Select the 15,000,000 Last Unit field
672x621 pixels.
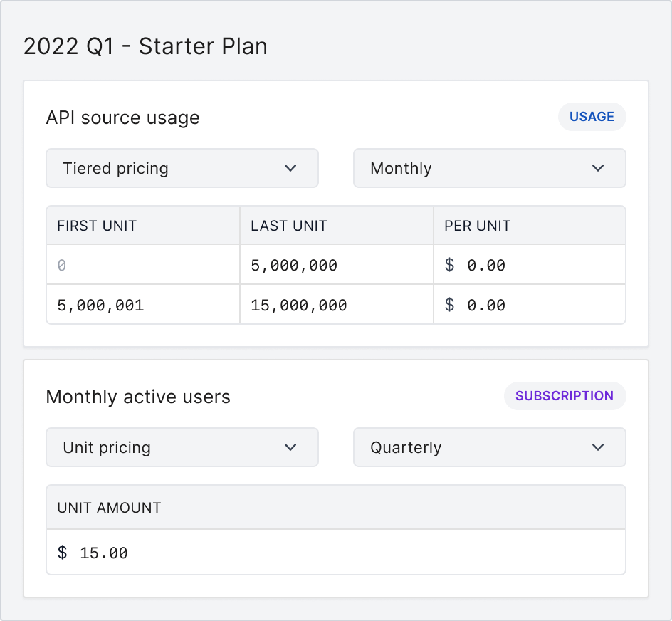[336, 304]
